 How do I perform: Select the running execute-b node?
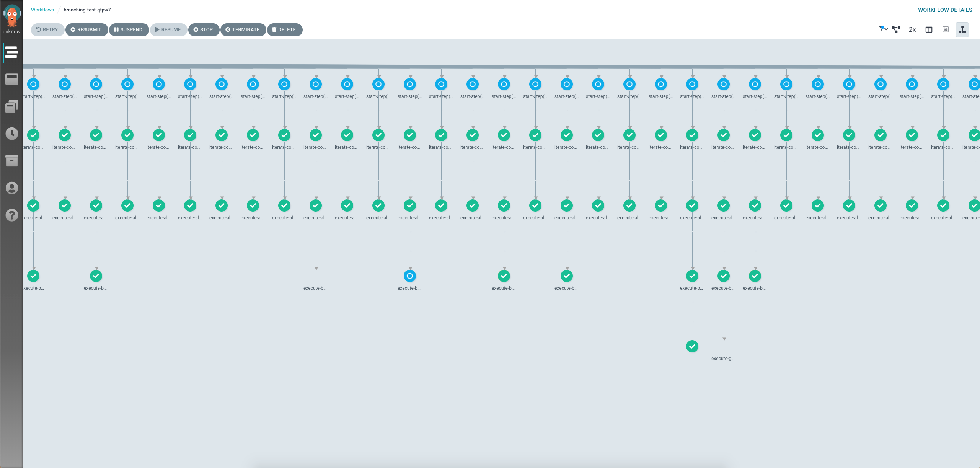coord(409,276)
